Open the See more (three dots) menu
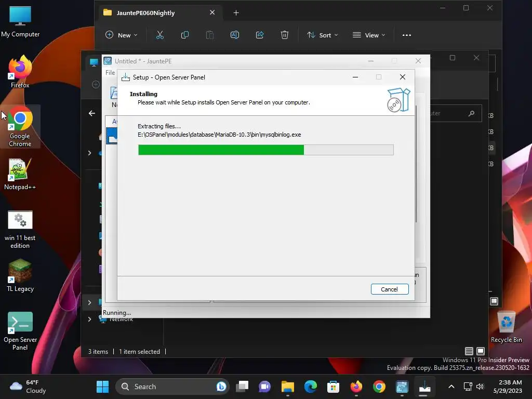Image resolution: width=532 pixels, height=399 pixels. tap(406, 35)
